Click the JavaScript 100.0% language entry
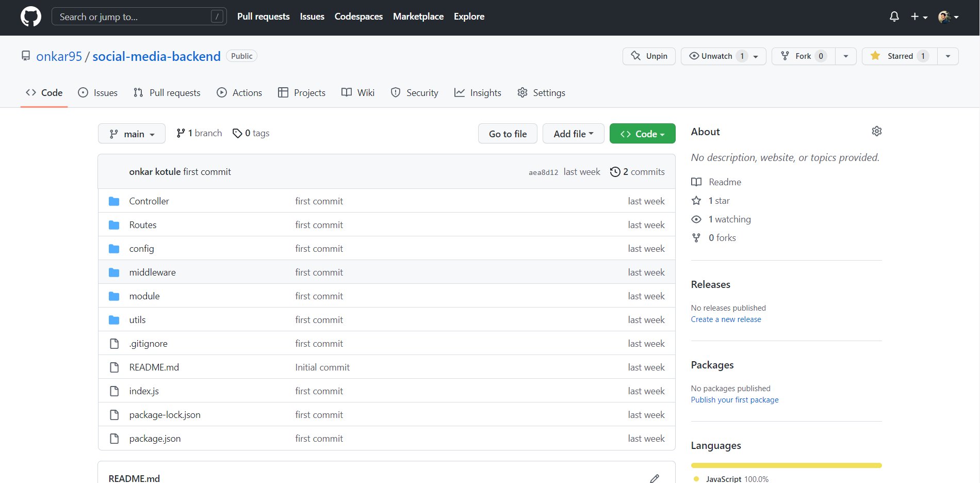 (731, 479)
